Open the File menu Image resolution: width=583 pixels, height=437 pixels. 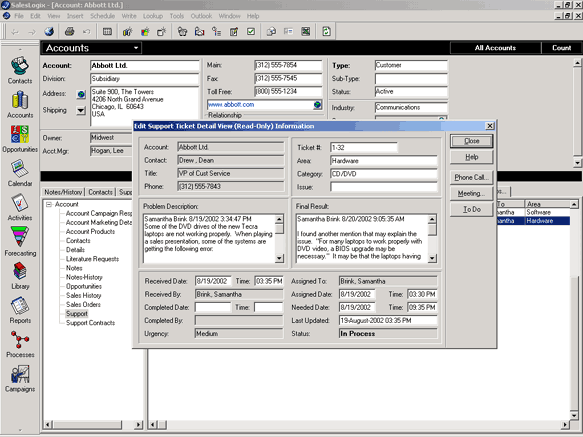point(19,16)
